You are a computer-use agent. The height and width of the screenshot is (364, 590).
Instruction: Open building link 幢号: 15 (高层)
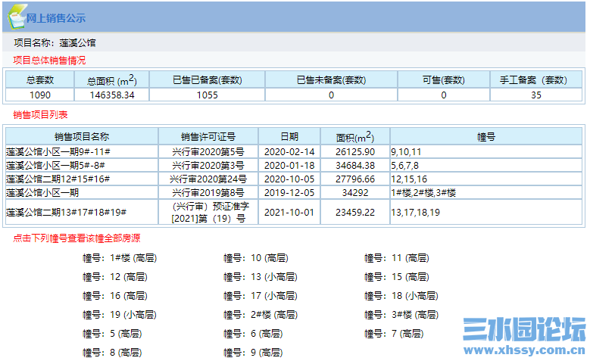[x=397, y=277]
